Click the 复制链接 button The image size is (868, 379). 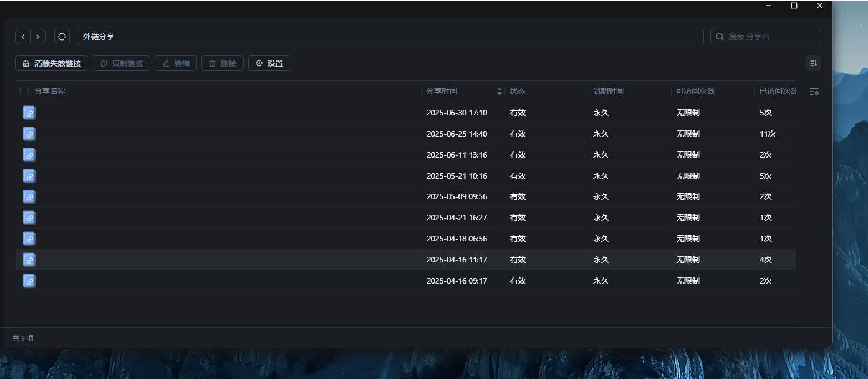point(122,63)
